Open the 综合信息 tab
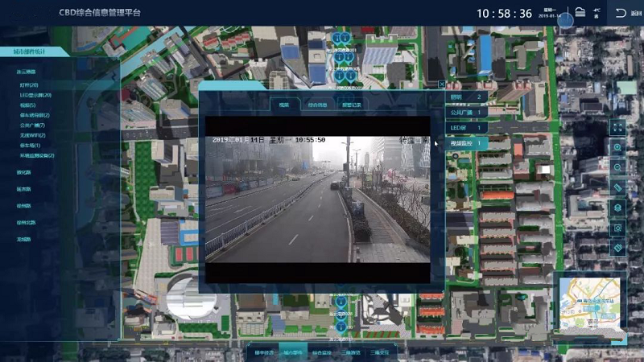The width and height of the screenshot is (644, 362). pyautogui.click(x=317, y=105)
